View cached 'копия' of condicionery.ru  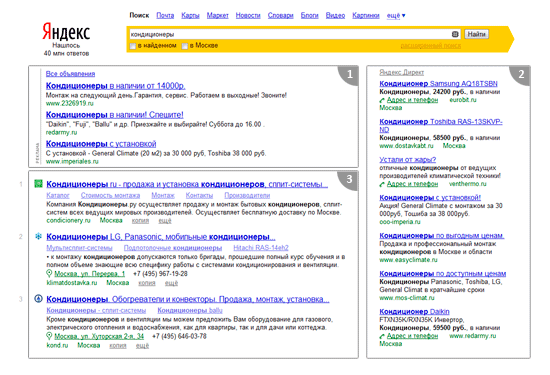point(140,221)
